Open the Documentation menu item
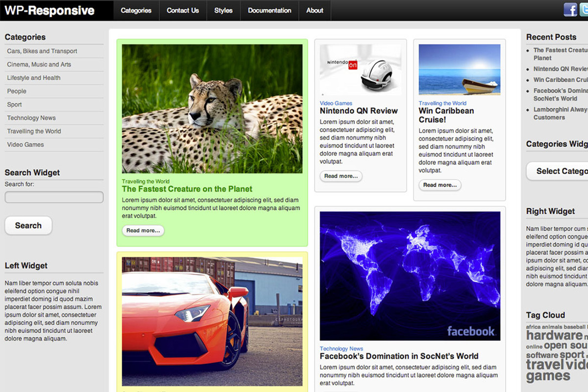588x392 pixels. click(269, 10)
